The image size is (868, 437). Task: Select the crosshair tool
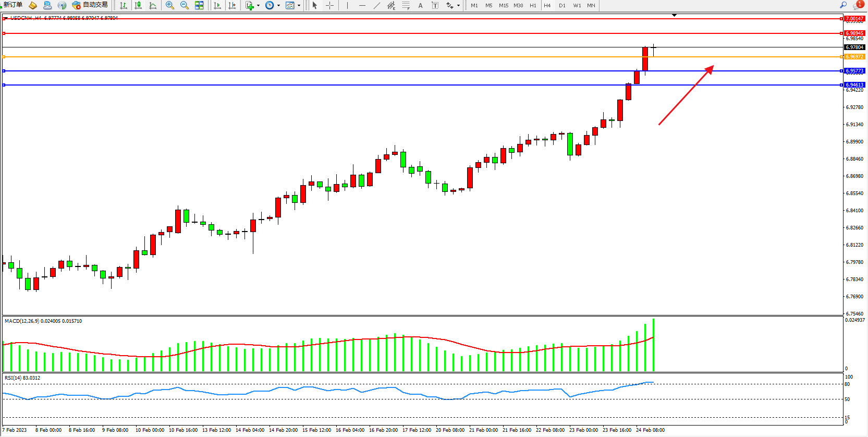[330, 5]
